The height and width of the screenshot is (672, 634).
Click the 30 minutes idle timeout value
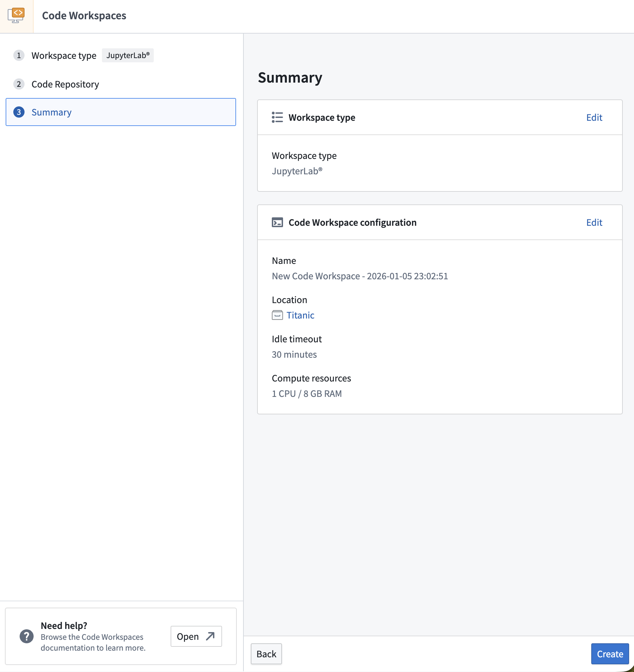tap(294, 355)
